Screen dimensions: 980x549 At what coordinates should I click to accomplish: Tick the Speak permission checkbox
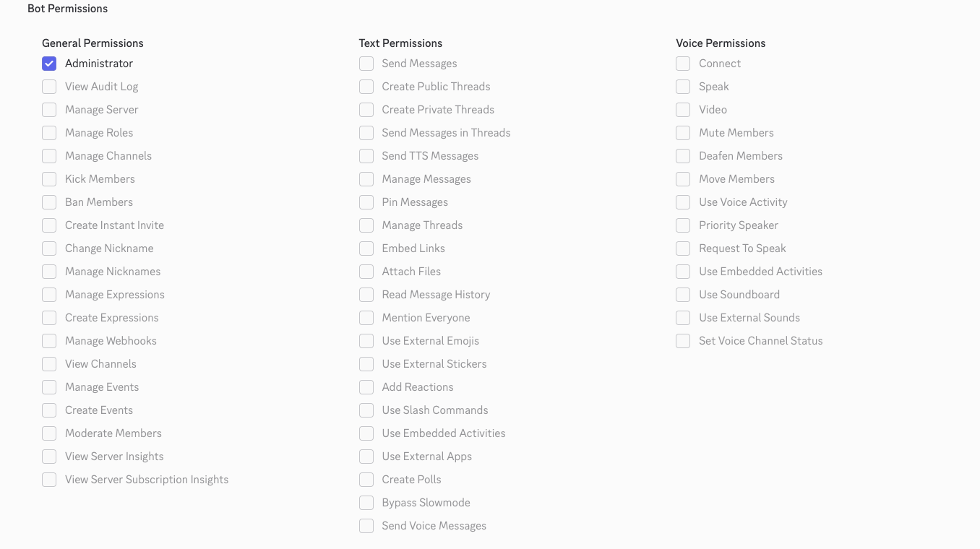pyautogui.click(x=683, y=87)
